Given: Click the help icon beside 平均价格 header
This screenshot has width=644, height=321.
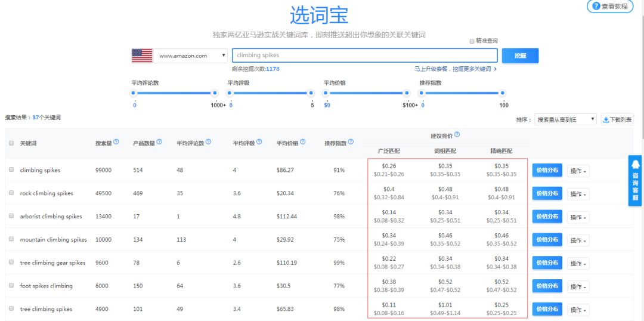Looking at the screenshot, I should pyautogui.click(x=303, y=142).
